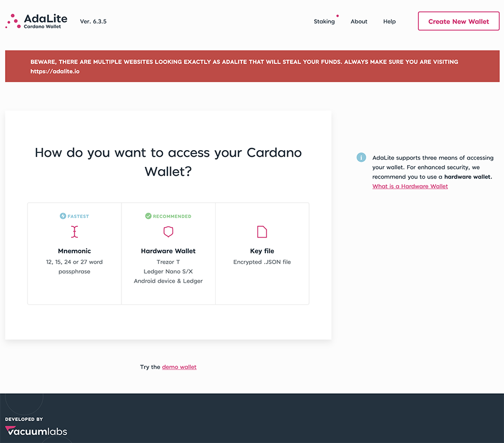Click the red dot on Staking
The height and width of the screenshot is (443, 504).
point(338,16)
